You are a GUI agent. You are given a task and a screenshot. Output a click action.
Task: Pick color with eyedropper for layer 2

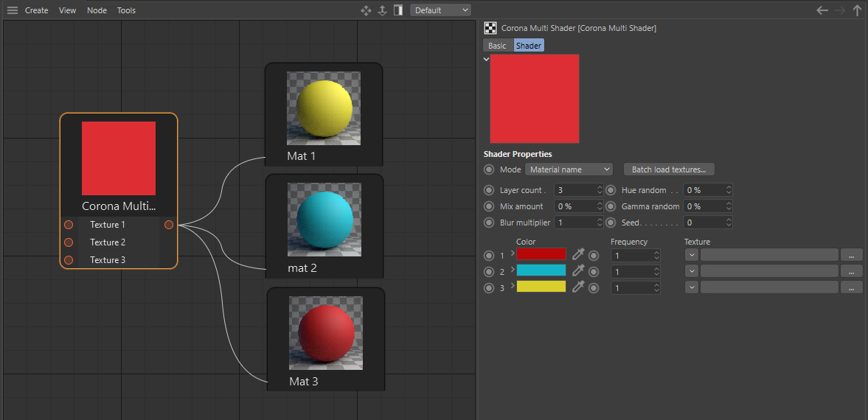coord(578,270)
